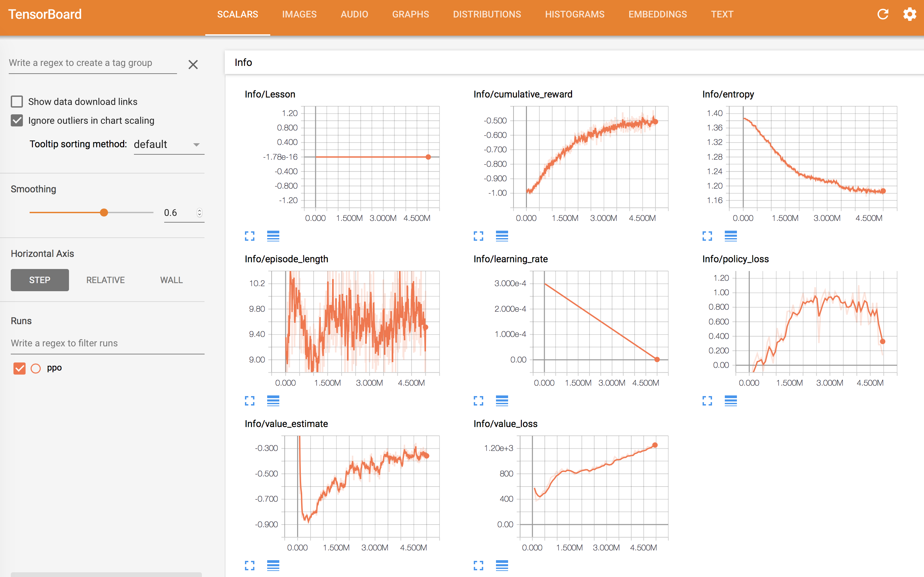The width and height of the screenshot is (924, 577).
Task: Set horizontal axis to RELATIVE
Action: tap(105, 280)
